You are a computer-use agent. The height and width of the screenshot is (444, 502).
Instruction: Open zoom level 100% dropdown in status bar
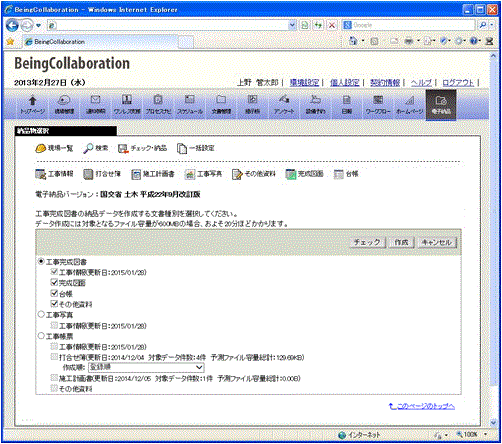coord(485,434)
